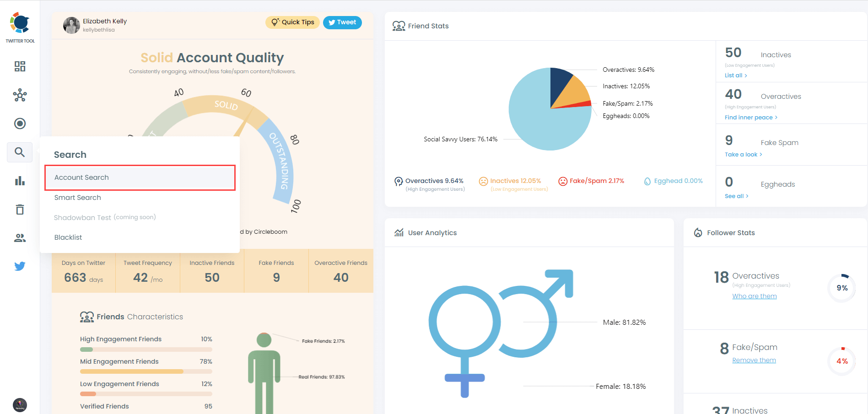Open the dashboard grid icon in sidebar

coord(20,66)
